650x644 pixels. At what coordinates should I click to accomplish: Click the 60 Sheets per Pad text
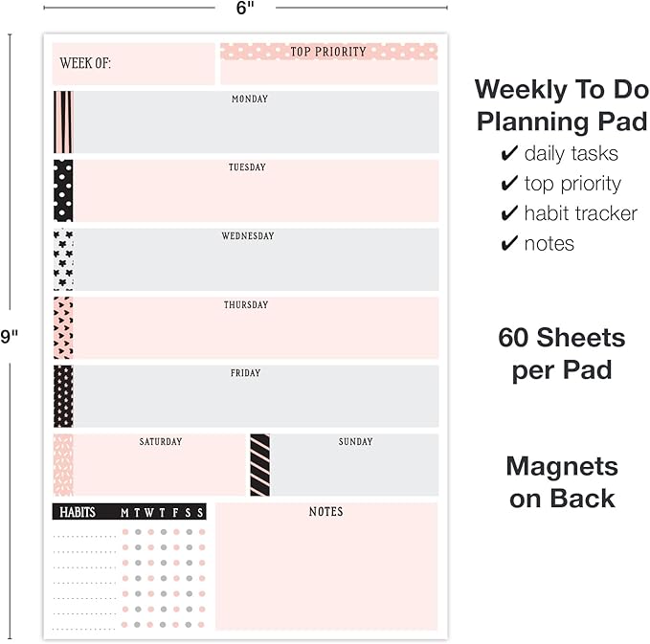[x=561, y=353]
